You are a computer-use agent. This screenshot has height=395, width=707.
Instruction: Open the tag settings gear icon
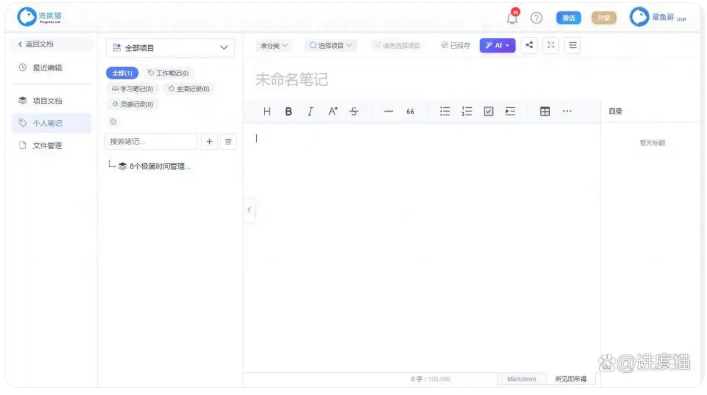(113, 122)
